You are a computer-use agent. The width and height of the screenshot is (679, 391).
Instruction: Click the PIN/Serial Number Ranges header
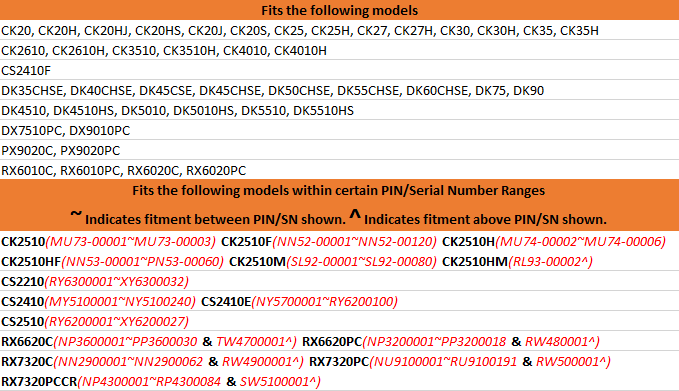(x=339, y=191)
